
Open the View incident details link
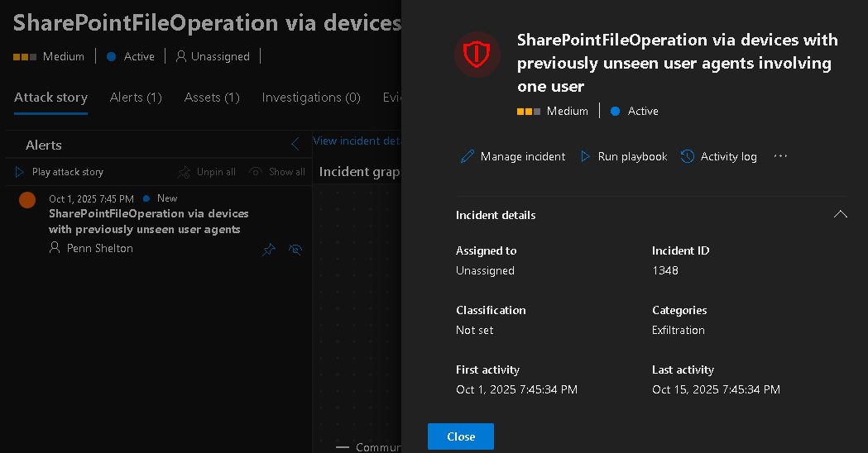point(357,141)
